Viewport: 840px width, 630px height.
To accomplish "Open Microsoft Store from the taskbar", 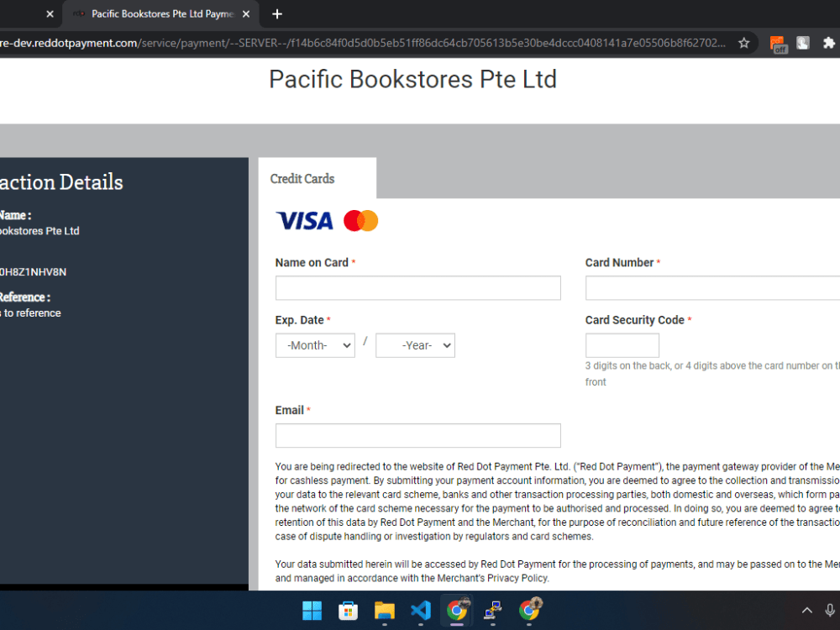I will pyautogui.click(x=349, y=611).
